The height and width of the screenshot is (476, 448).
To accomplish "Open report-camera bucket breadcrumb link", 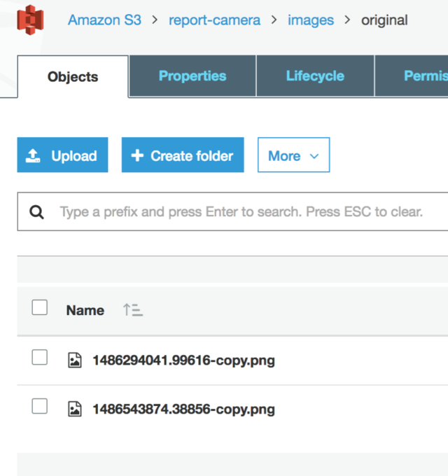I will [214, 20].
